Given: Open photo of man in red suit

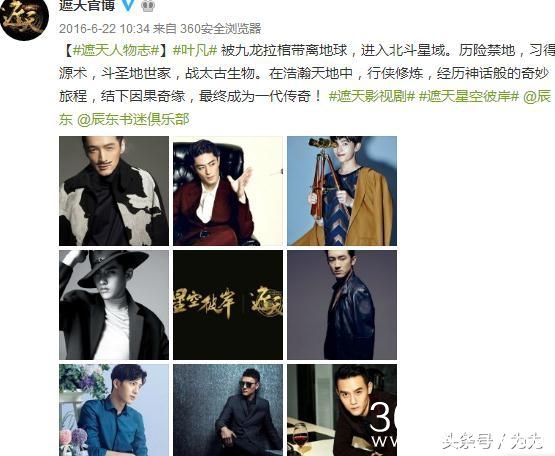Looking at the screenshot, I should pos(228,191).
